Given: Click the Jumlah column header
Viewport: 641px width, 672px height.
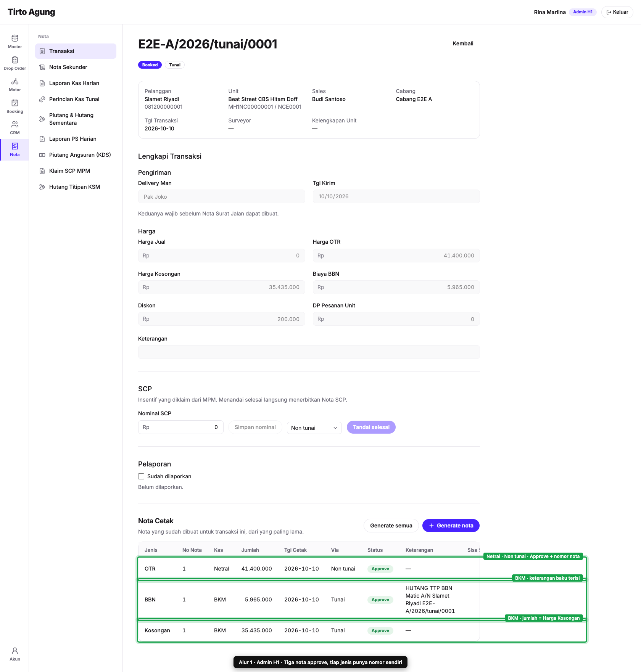Looking at the screenshot, I should 250,550.
